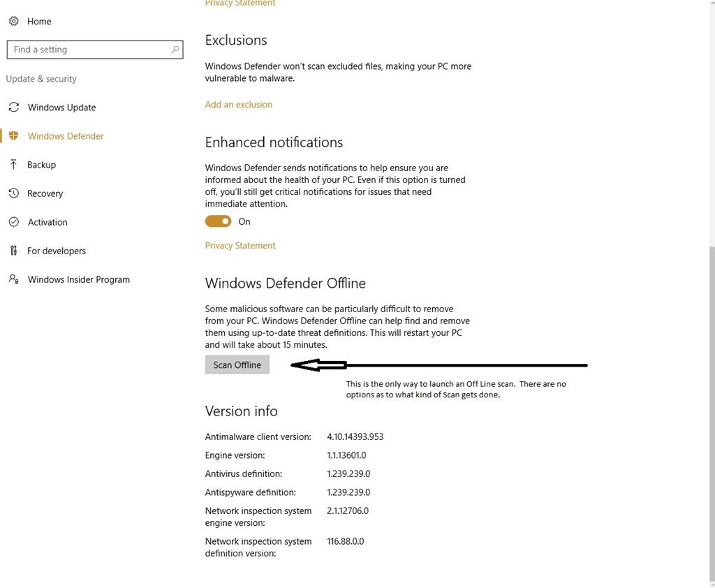Open Recovery settings

point(45,193)
